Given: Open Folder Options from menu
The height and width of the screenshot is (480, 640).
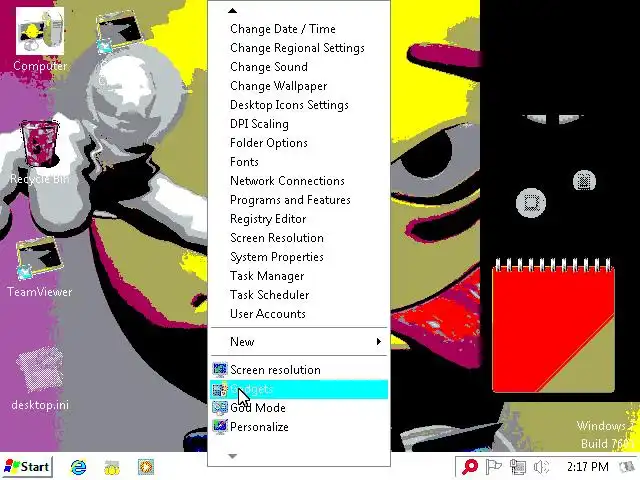Looking at the screenshot, I should (299, 143).
